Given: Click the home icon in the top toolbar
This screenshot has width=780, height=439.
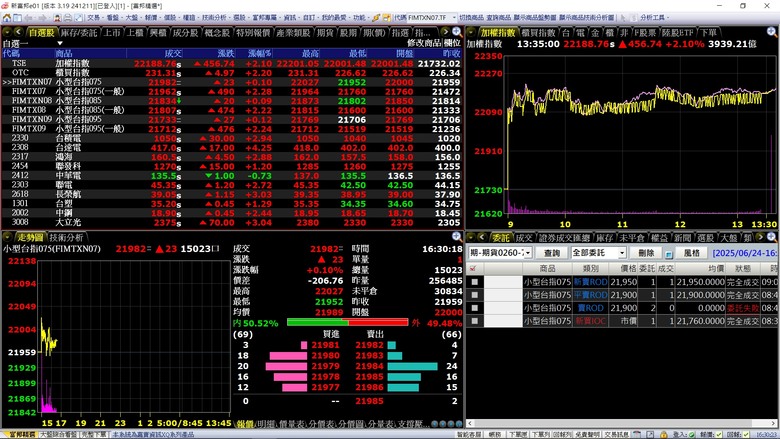Looking at the screenshot, I should click(6, 17).
